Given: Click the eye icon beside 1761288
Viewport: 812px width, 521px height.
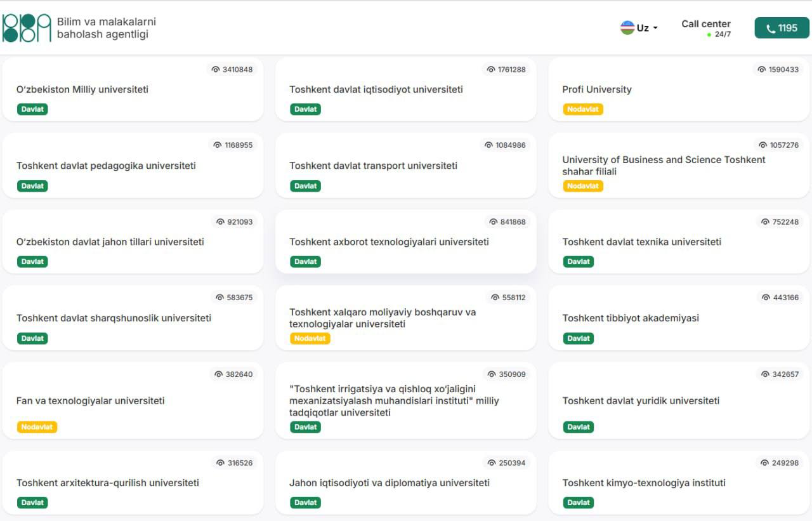Looking at the screenshot, I should 491,70.
